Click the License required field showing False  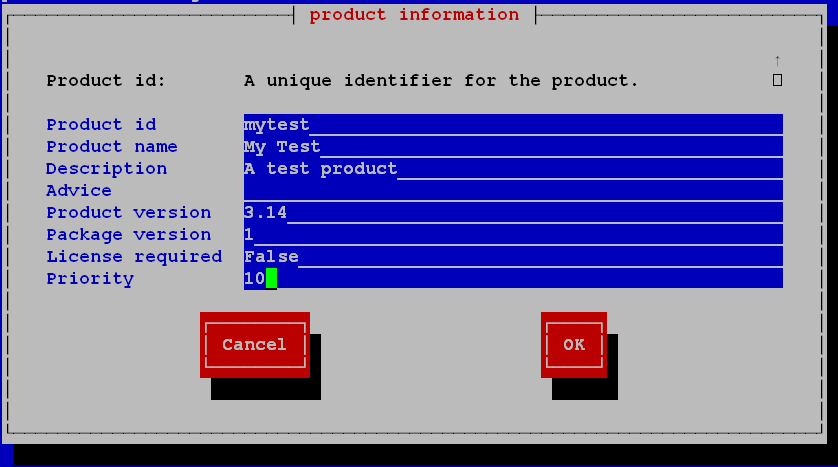(513, 256)
